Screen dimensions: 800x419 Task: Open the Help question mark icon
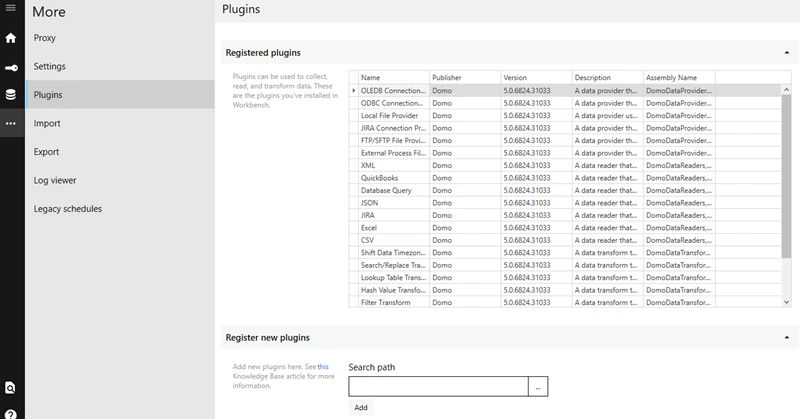11,414
